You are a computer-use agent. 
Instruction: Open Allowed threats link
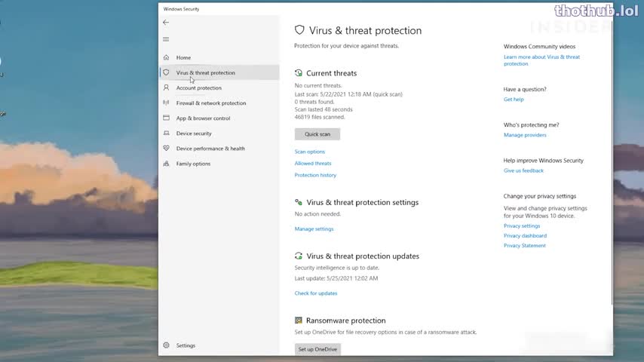(x=312, y=163)
